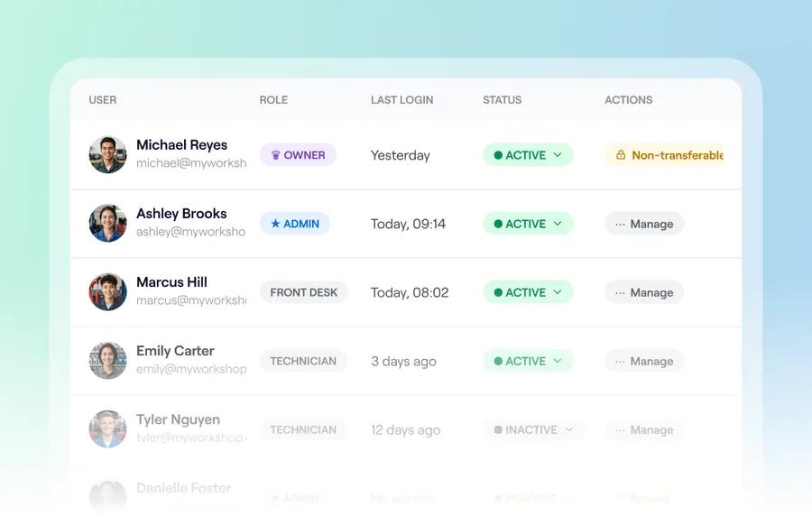This screenshot has width=812, height=515.
Task: Click the lock icon beside Non-transferable
Action: [621, 155]
